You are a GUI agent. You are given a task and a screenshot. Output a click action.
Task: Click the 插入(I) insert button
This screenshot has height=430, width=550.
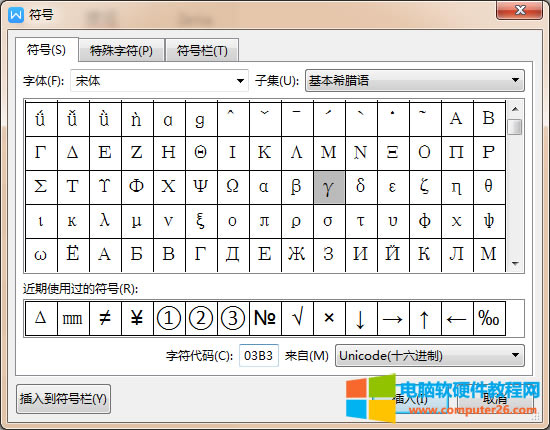tap(410, 399)
